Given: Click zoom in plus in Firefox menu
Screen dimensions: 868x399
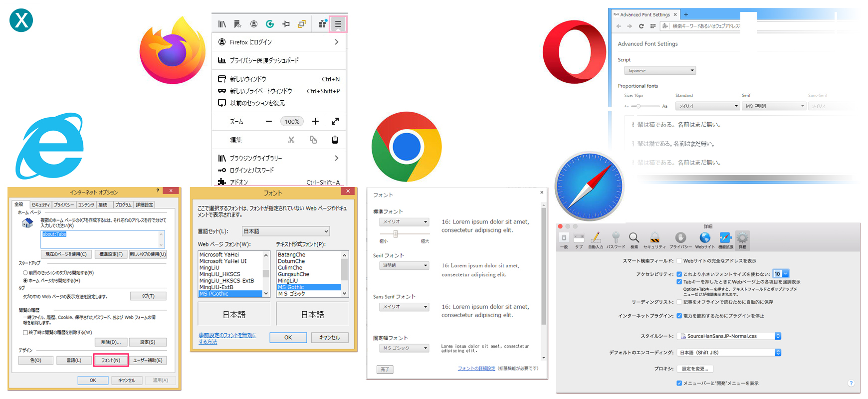Looking at the screenshot, I should tap(315, 121).
